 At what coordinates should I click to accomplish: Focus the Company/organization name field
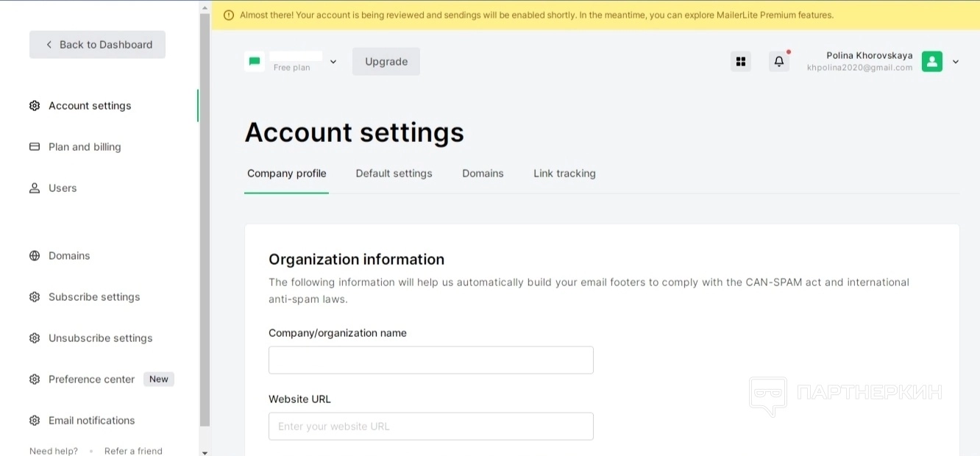click(x=430, y=360)
